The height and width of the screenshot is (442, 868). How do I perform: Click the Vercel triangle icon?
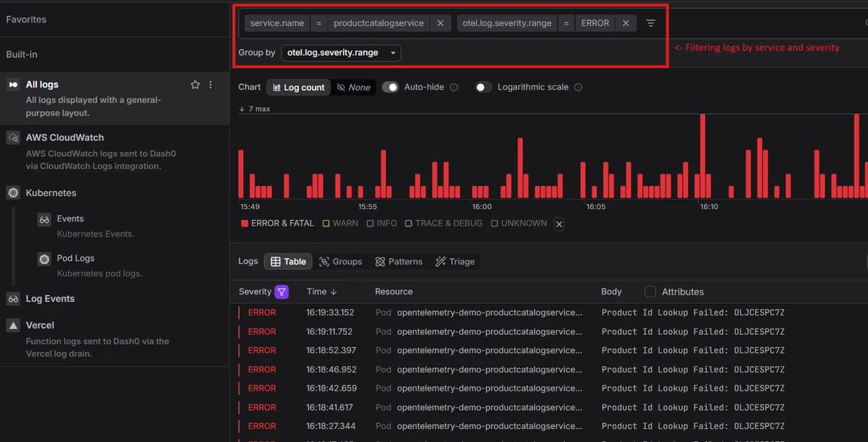[12, 326]
